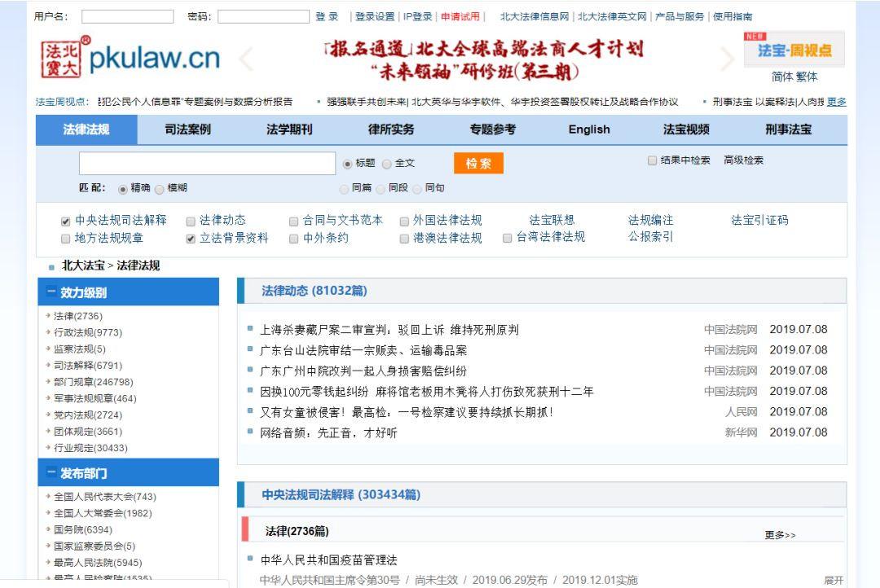Screen dimensions: 880x588
Task: Open 公报索引 link
Action: [x=650, y=237]
